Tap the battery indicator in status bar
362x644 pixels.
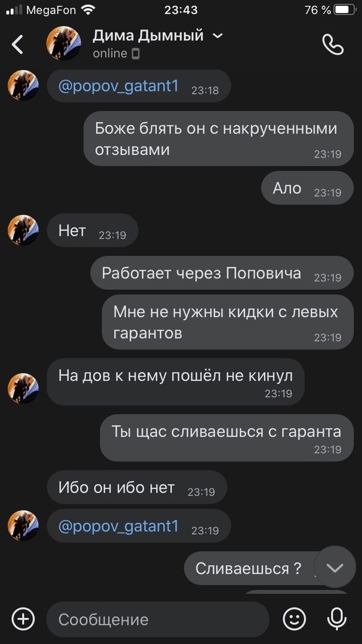(x=344, y=10)
